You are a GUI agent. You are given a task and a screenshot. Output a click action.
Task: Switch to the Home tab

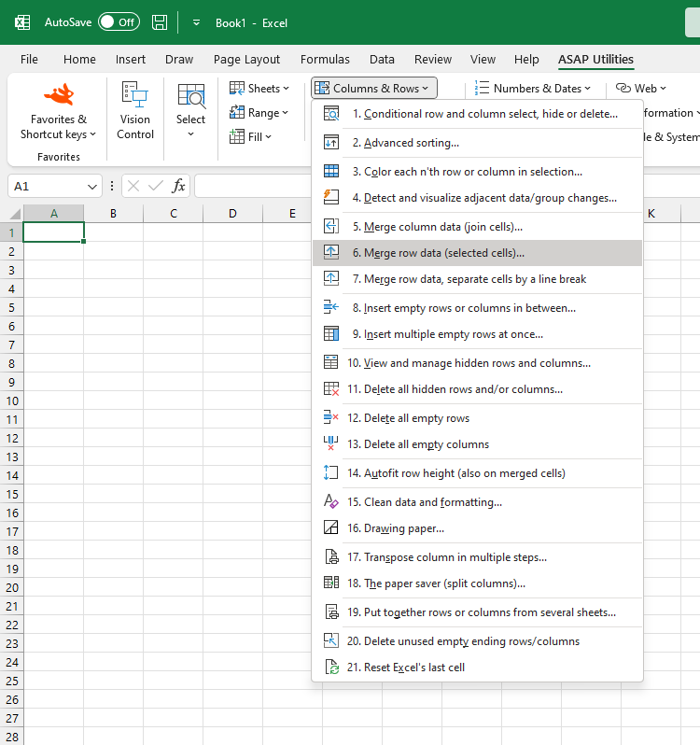coord(79,60)
